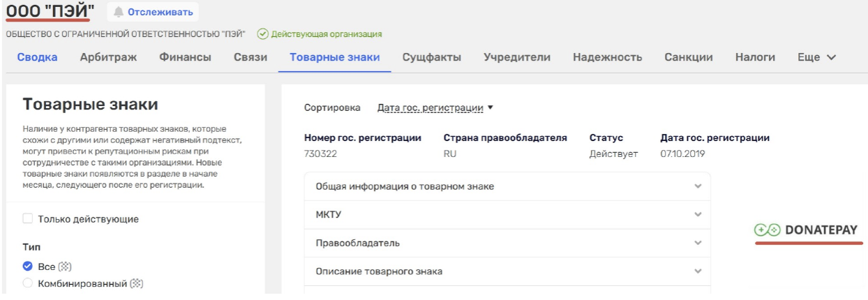Expand the Правообладатель section
This screenshot has height=300, width=868.
(507, 243)
